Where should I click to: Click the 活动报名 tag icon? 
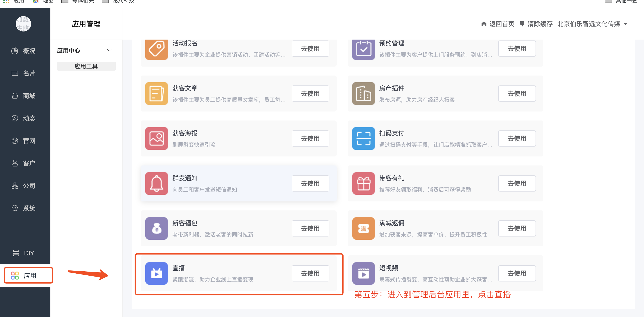157,49
